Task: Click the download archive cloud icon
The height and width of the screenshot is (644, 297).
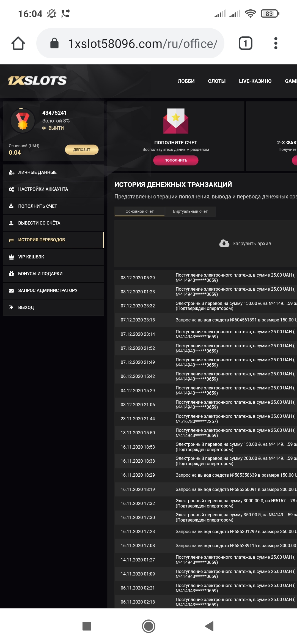Action: pos(224,243)
